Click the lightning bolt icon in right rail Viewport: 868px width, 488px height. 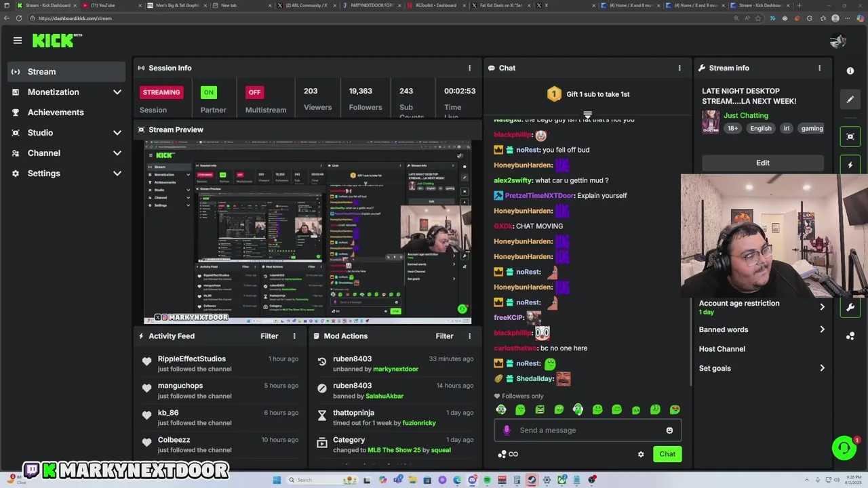pos(850,165)
